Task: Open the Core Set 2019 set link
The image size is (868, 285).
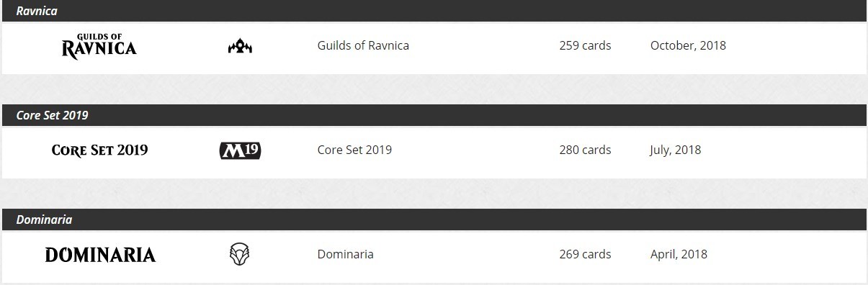Action: (x=354, y=150)
